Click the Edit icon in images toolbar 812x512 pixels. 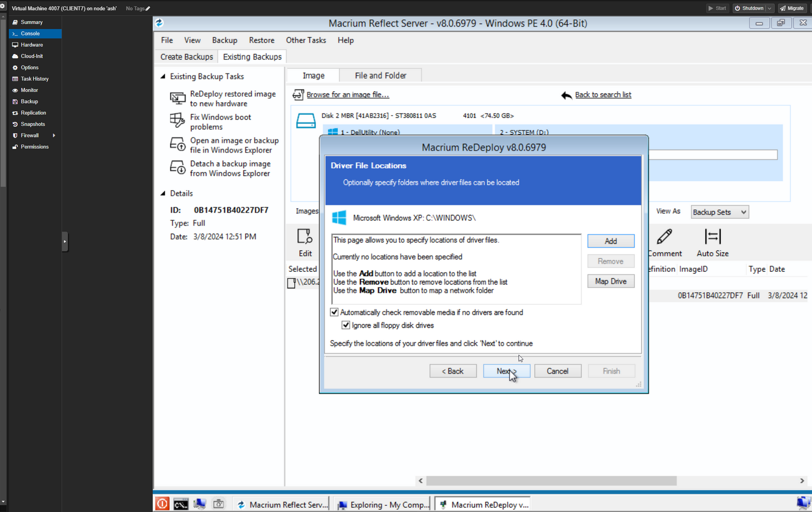click(305, 237)
